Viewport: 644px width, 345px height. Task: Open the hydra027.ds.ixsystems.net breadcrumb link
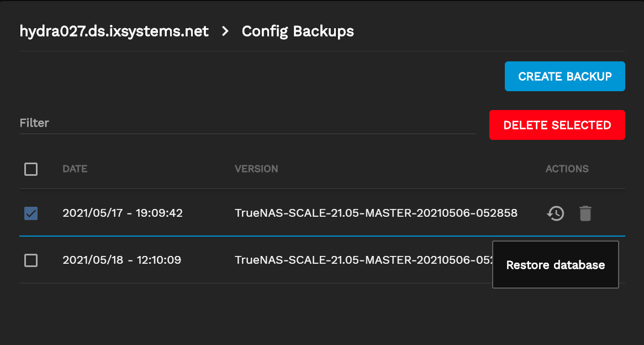pyautogui.click(x=114, y=32)
